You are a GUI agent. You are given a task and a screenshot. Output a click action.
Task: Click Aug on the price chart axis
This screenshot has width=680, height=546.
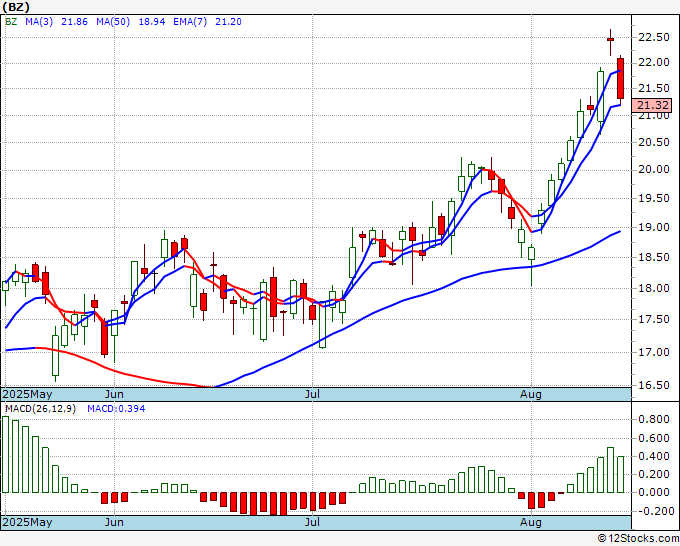531,394
